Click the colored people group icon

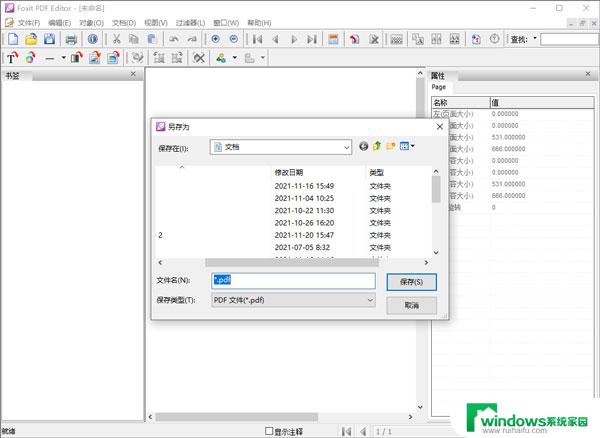coord(221,58)
